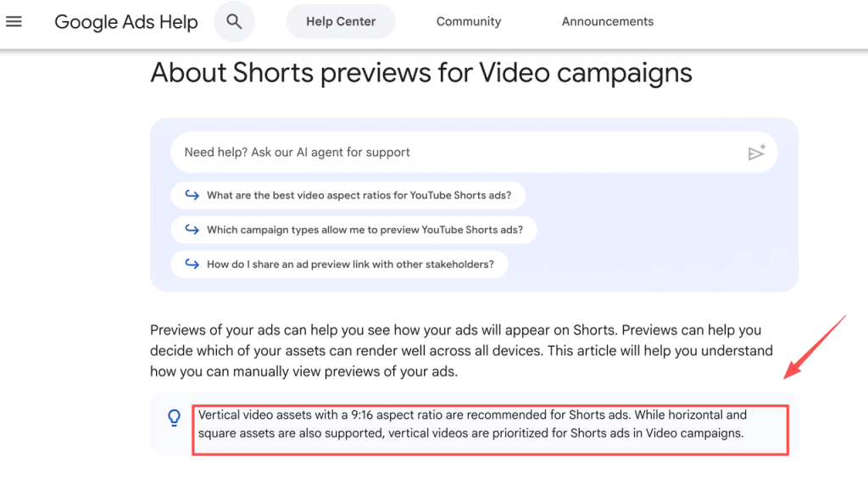Click arrow icon beside campaign types question
868x479 pixels.
[192, 229]
